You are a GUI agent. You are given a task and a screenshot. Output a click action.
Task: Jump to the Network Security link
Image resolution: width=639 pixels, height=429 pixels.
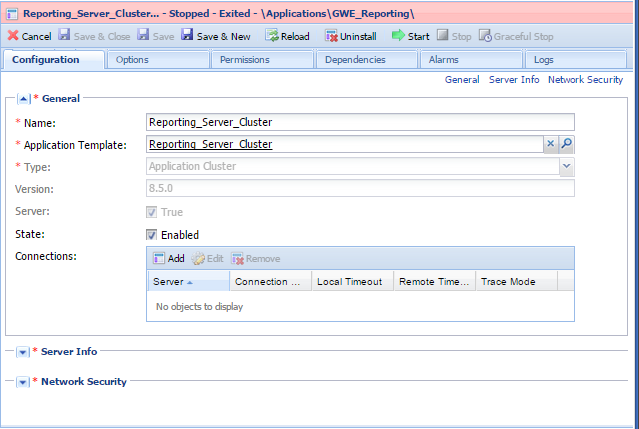585,80
